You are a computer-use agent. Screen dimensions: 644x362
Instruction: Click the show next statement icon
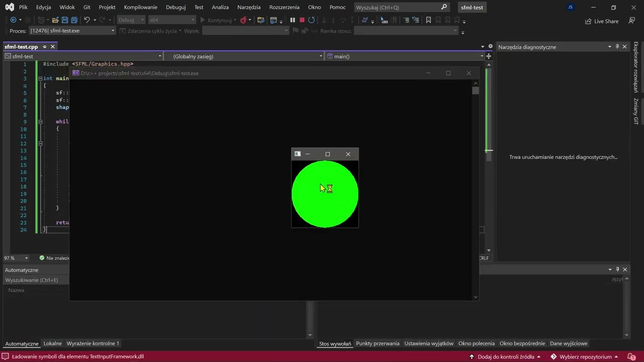[324, 20]
